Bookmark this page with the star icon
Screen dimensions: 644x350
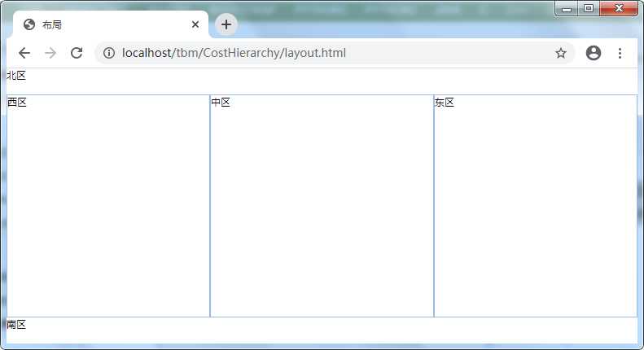[x=561, y=53]
